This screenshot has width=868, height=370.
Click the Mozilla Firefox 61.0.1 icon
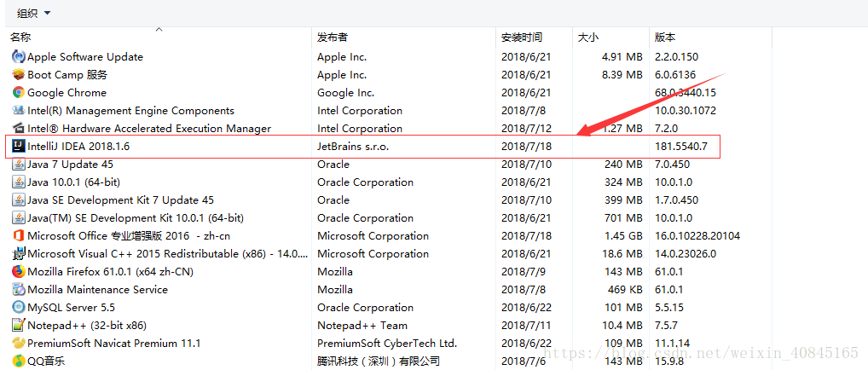(18, 271)
